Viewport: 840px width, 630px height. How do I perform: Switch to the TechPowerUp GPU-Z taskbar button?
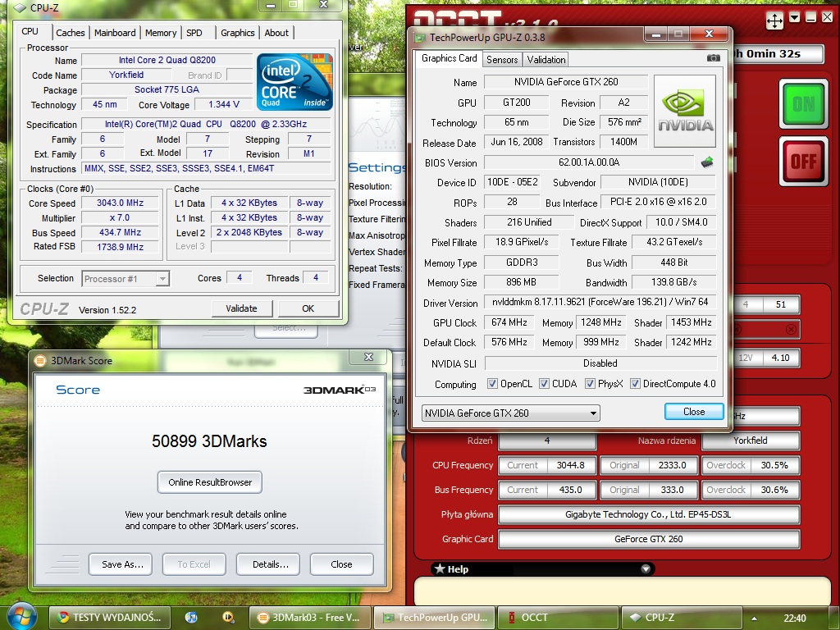tap(434, 617)
